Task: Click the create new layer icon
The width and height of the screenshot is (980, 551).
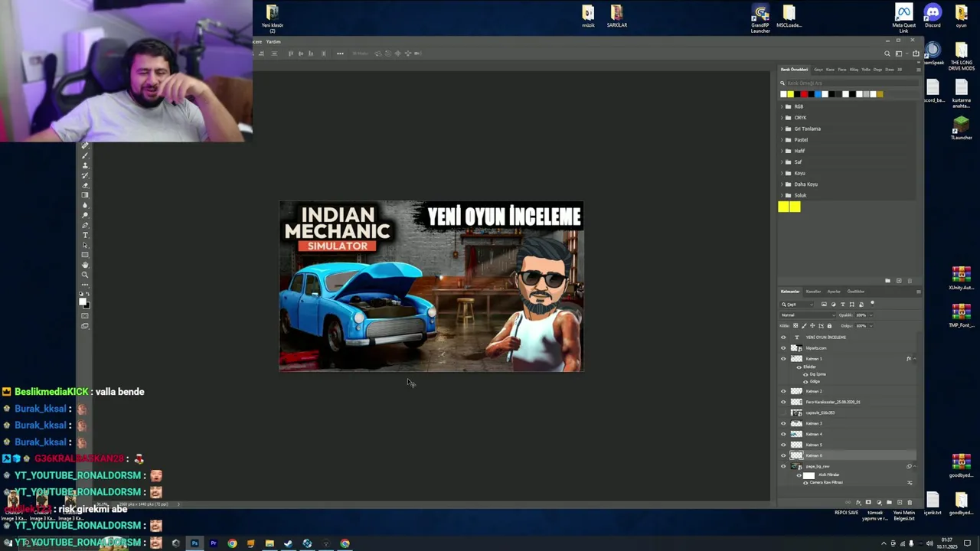Action: (900, 502)
